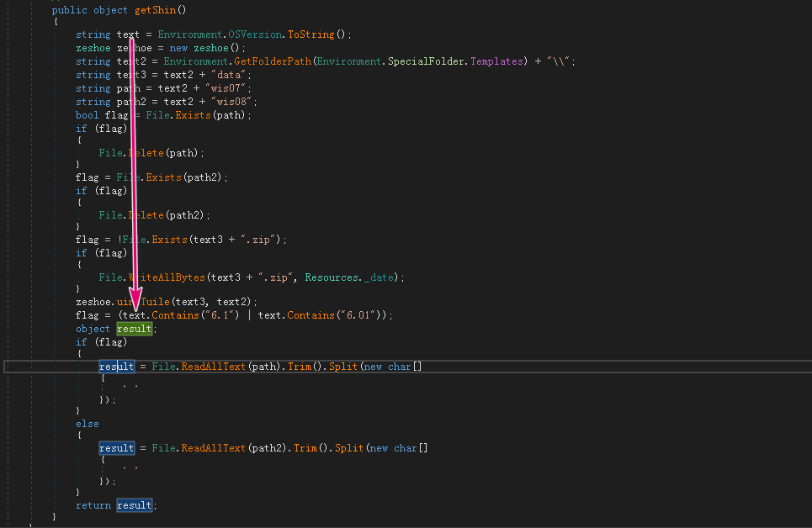Viewport: 812px width, 528px height.
Task: Click the getShin method name
Action: coord(155,10)
